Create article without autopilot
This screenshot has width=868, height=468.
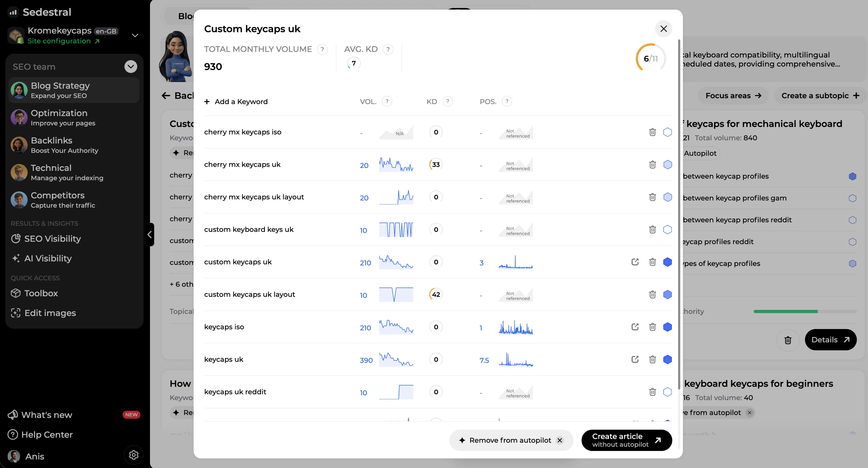point(627,440)
